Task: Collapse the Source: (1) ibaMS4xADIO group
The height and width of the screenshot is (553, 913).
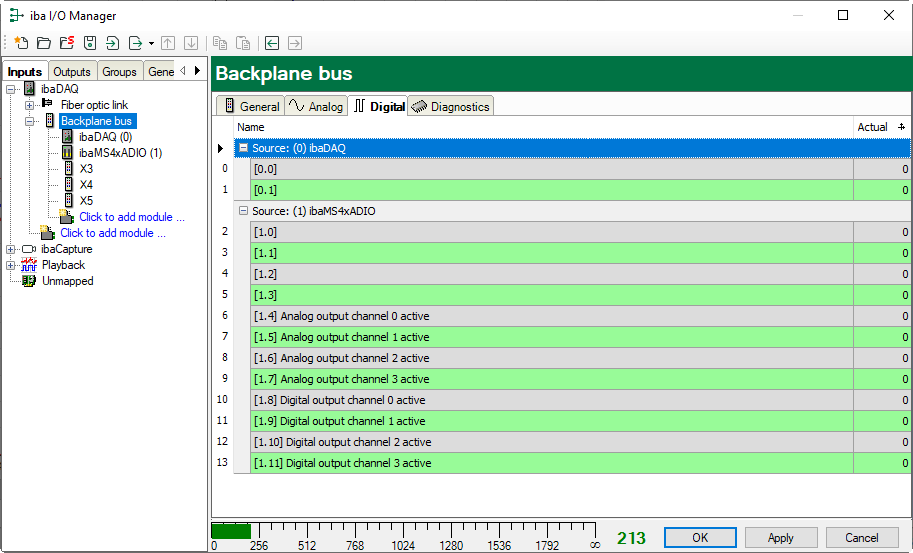Action: click(243, 211)
